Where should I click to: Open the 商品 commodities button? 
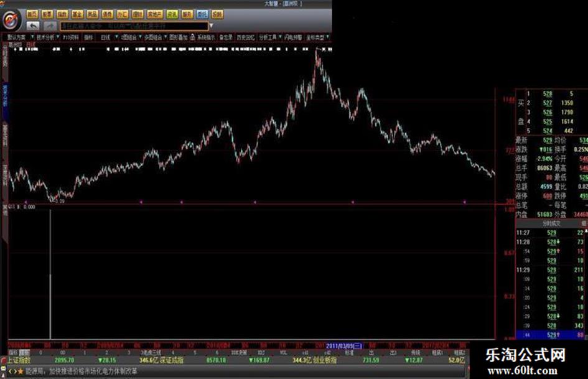92,14
